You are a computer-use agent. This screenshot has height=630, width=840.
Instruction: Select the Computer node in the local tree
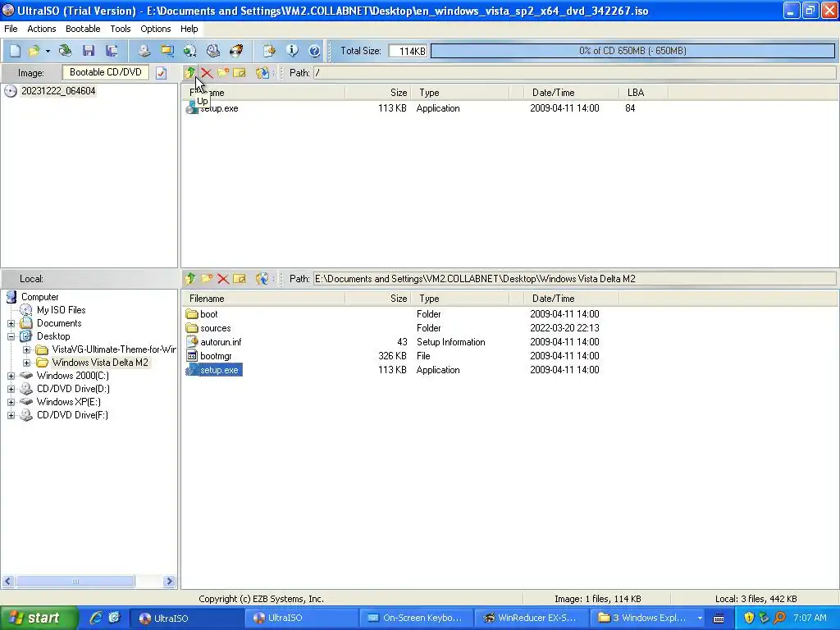[39, 297]
